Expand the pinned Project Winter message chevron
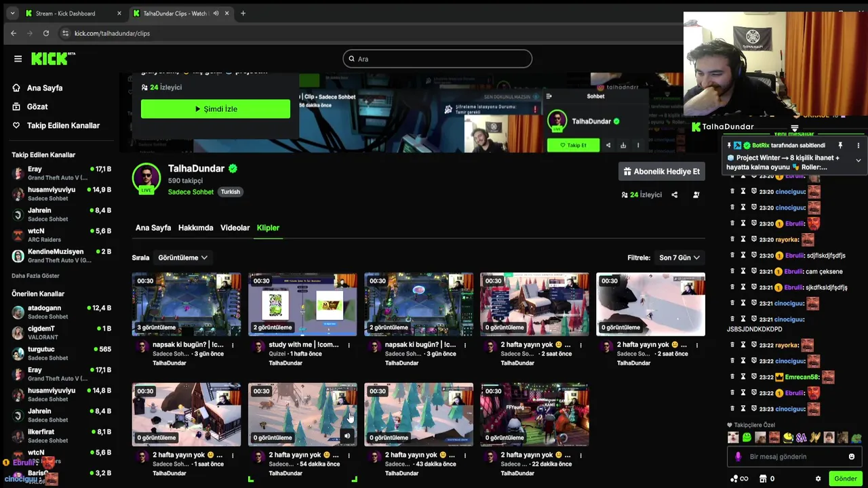868x488 pixels. [858, 161]
